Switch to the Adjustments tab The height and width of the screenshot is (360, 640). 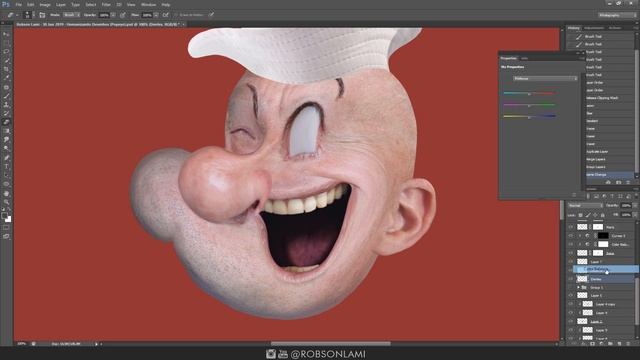click(x=594, y=28)
